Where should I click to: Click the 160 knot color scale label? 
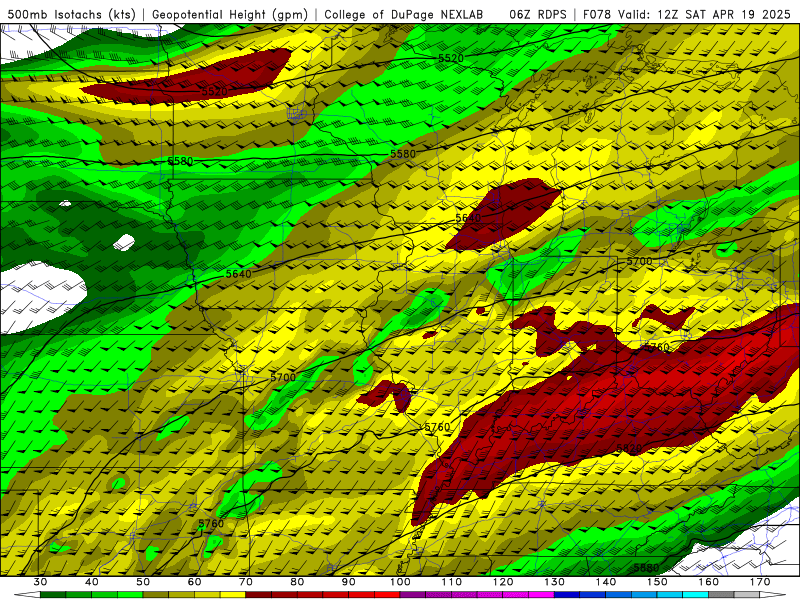708,582
